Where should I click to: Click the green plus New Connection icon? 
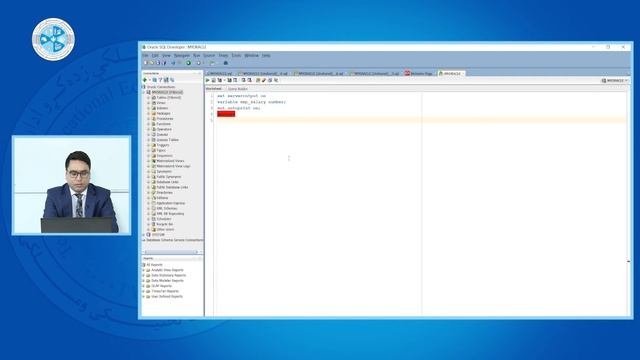click(x=145, y=80)
